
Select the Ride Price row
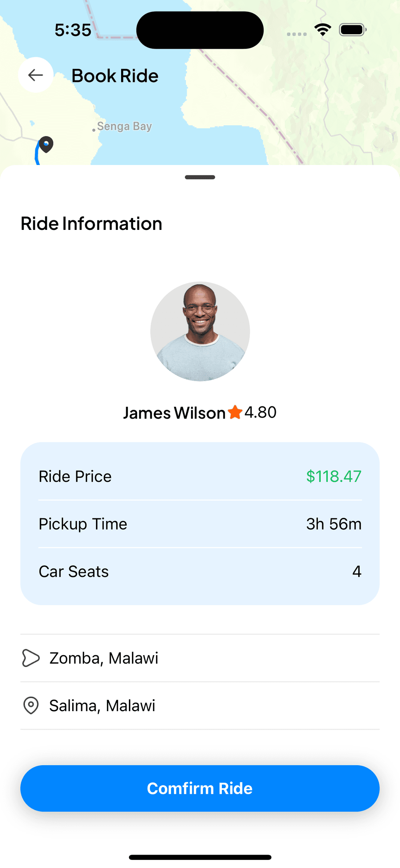point(200,476)
